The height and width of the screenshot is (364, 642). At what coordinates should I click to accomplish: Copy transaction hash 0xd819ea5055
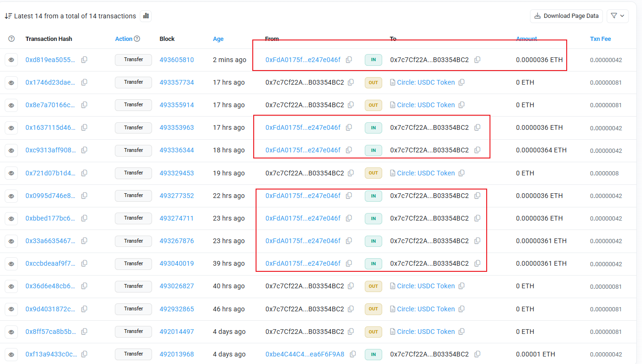point(84,60)
